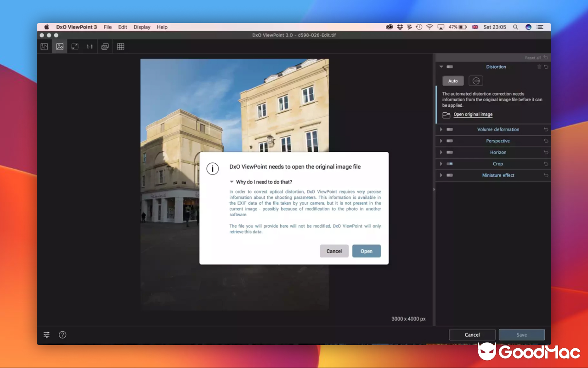Click the fit-to-screen zoom icon

[75, 46]
